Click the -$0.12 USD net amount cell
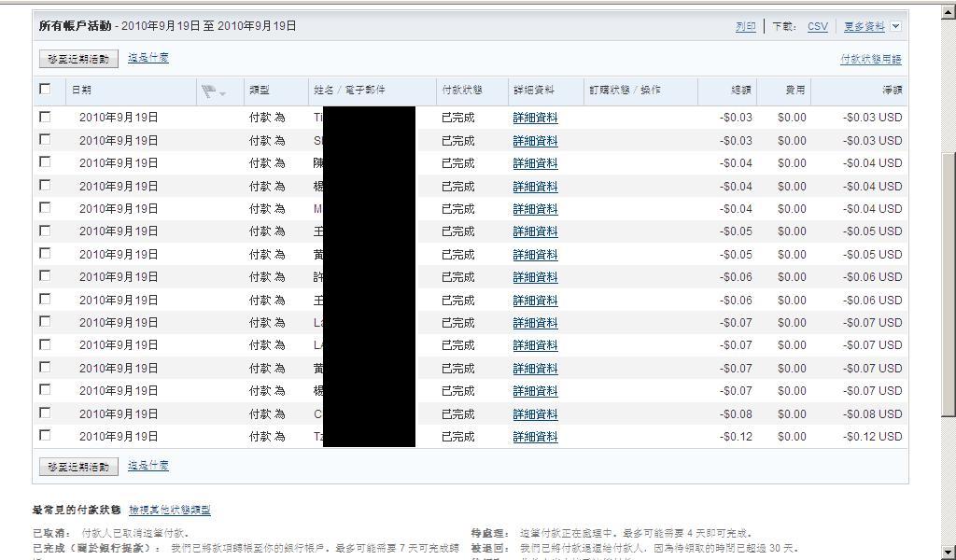This screenshot has height=560, width=956. click(x=873, y=437)
